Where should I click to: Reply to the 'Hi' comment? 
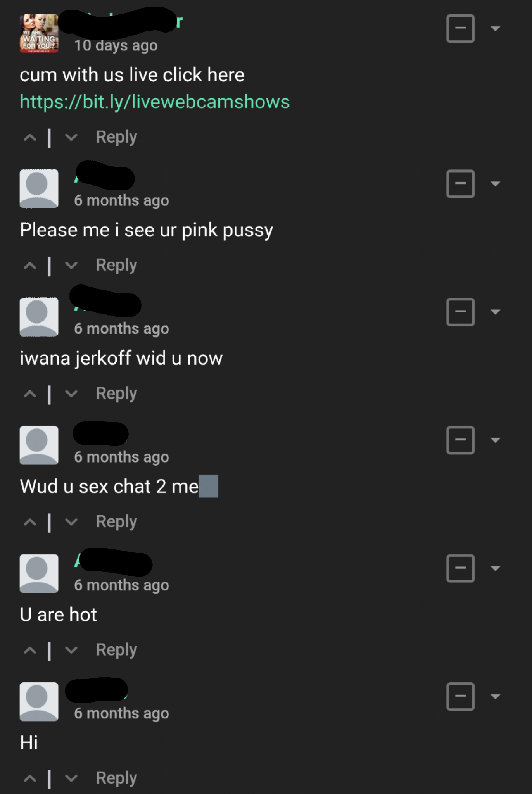click(x=116, y=778)
